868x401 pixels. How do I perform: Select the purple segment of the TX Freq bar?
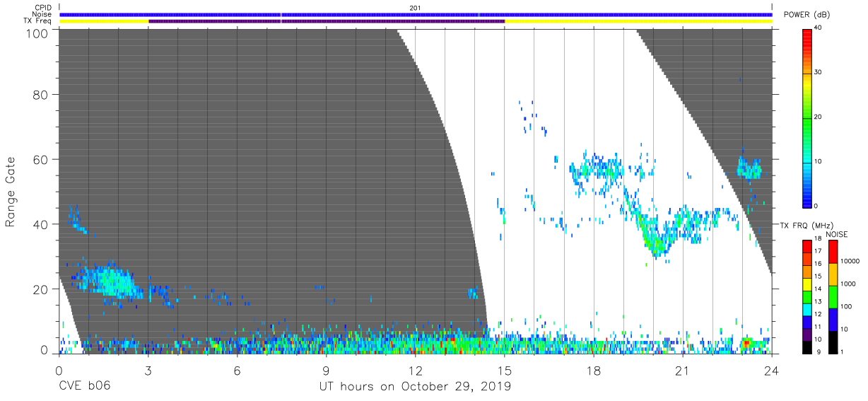pos(327,21)
